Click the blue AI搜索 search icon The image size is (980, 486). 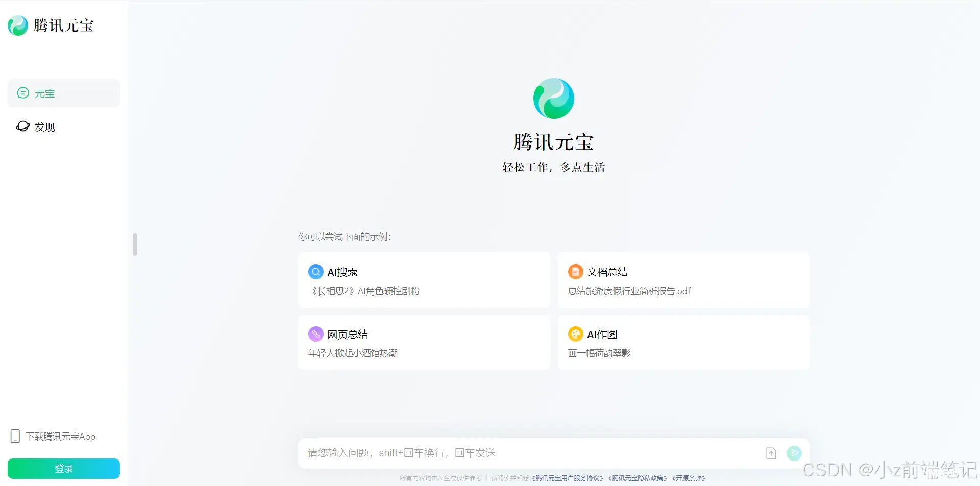pos(316,272)
